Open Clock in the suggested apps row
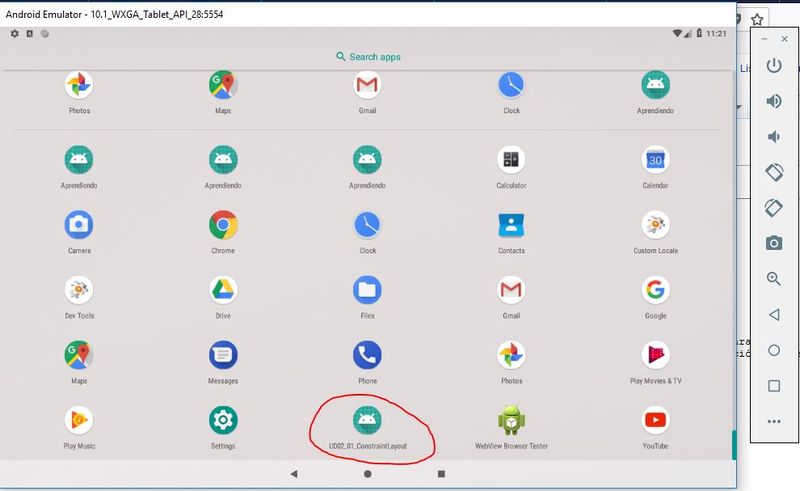 coord(511,85)
